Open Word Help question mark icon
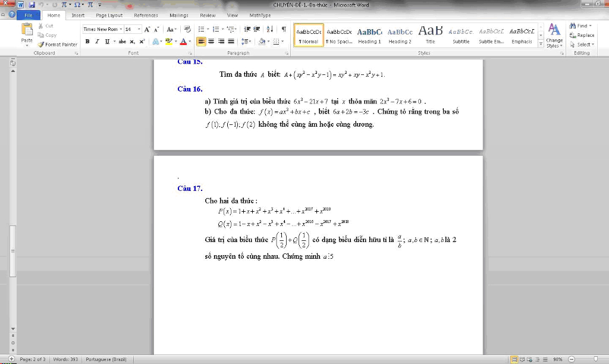 pos(12,14)
